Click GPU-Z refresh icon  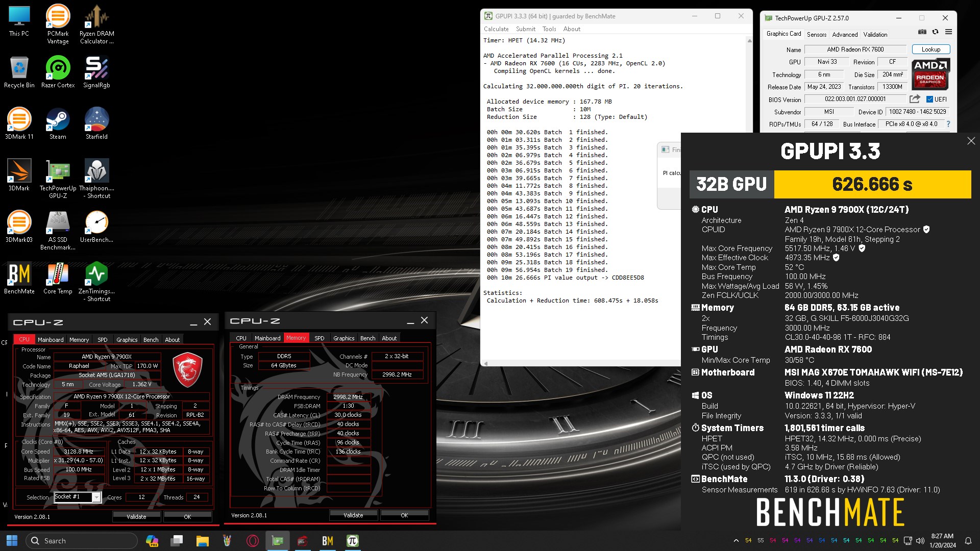935,32
